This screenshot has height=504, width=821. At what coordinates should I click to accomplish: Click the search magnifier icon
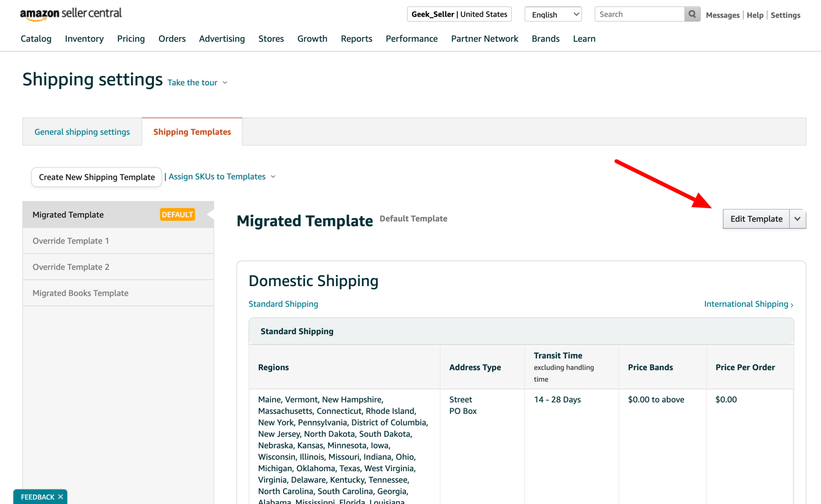692,14
